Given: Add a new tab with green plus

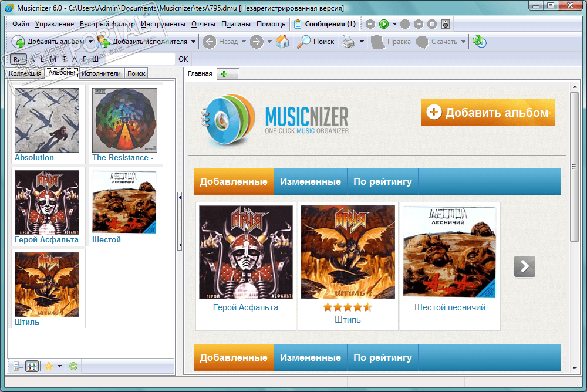Looking at the screenshot, I should point(224,74).
